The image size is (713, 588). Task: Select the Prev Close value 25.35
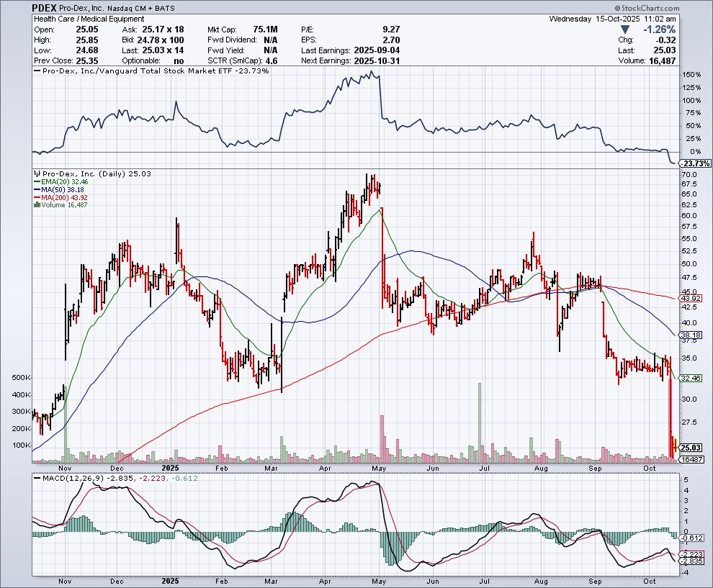tap(87, 61)
